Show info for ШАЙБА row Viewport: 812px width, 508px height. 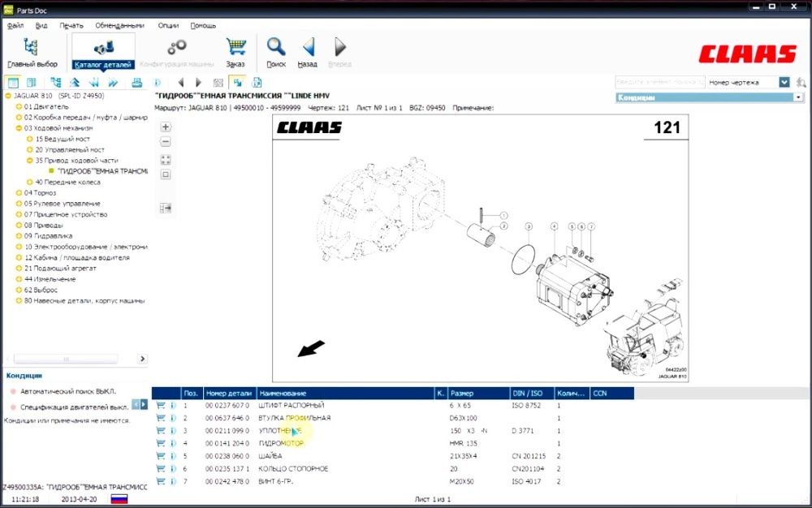point(173,456)
